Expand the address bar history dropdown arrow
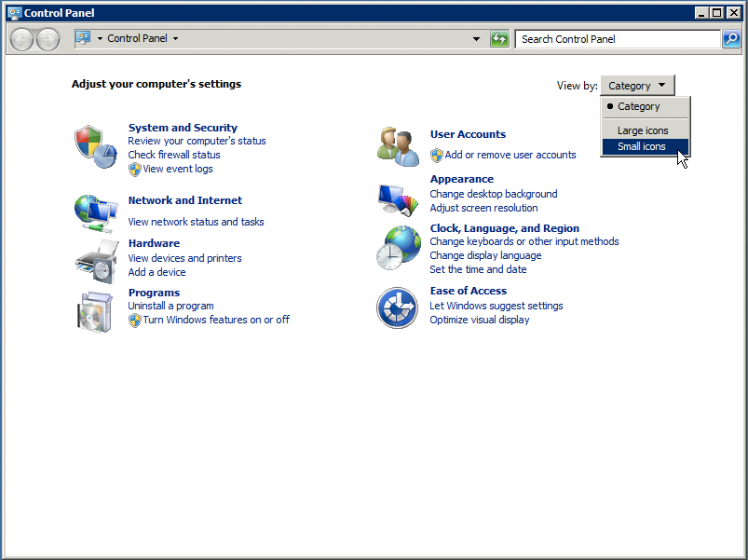The image size is (748, 560). point(476,39)
